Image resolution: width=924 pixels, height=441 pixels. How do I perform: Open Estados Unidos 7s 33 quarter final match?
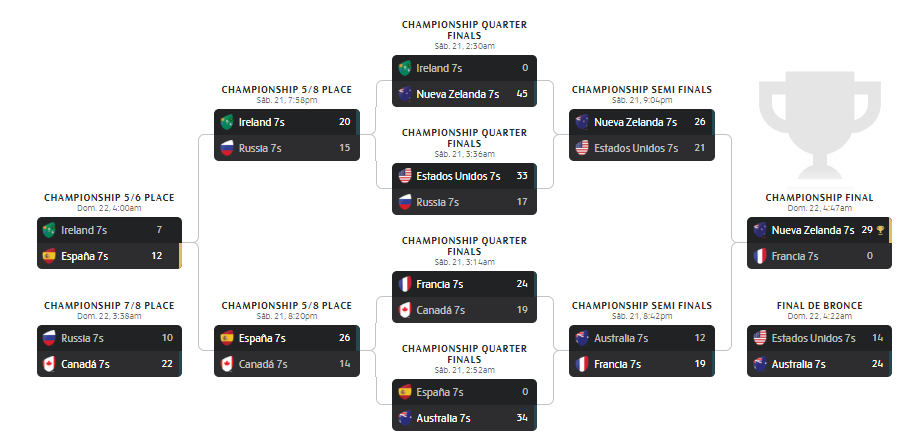[x=465, y=176]
